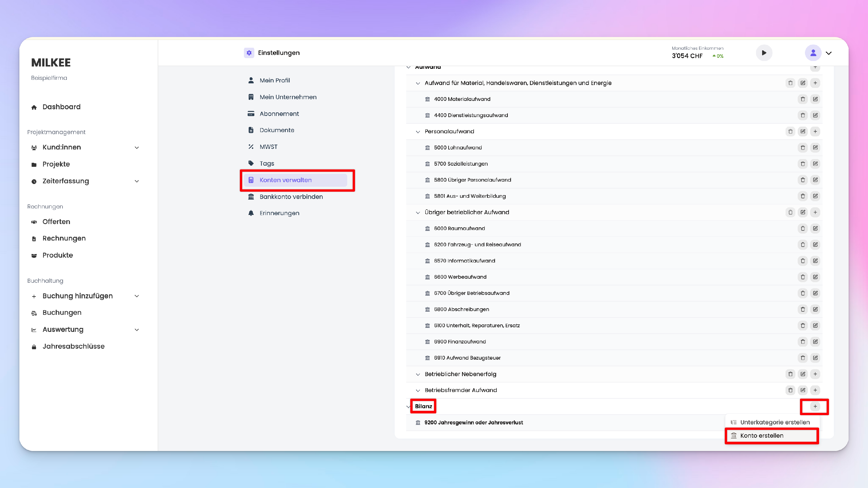Delete the 6600 Werbeaufwand account
This screenshot has width=868, height=488.
click(x=803, y=277)
